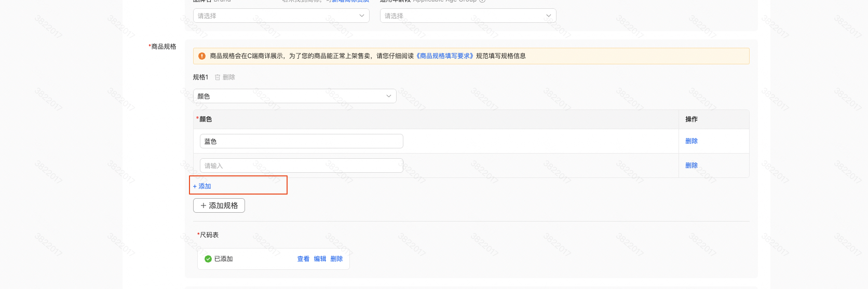The width and height of the screenshot is (868, 289).
Task: Click 编辑 to edit the size chart
Action: point(320,259)
